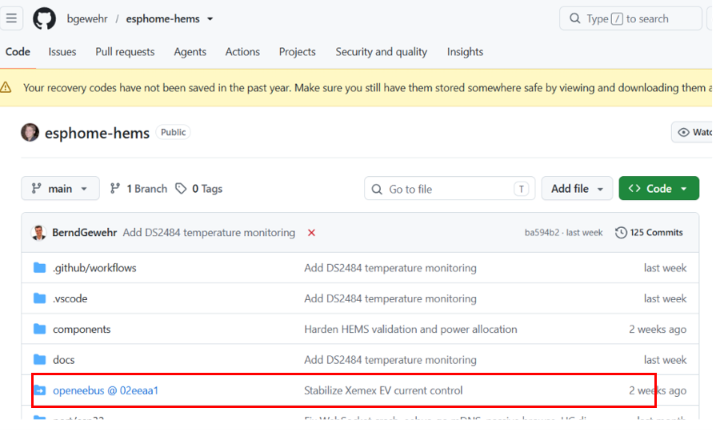Click '2 weeks ago' date in components row

[658, 329]
